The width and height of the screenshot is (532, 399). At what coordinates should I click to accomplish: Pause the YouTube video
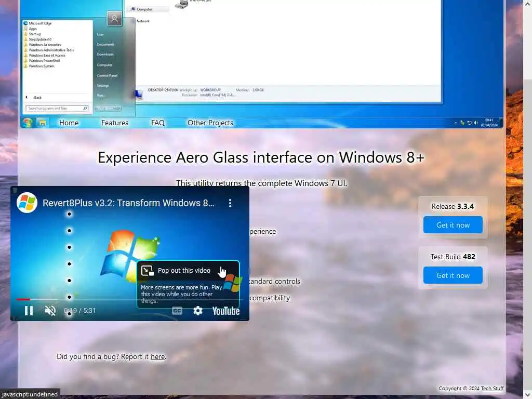tap(29, 311)
